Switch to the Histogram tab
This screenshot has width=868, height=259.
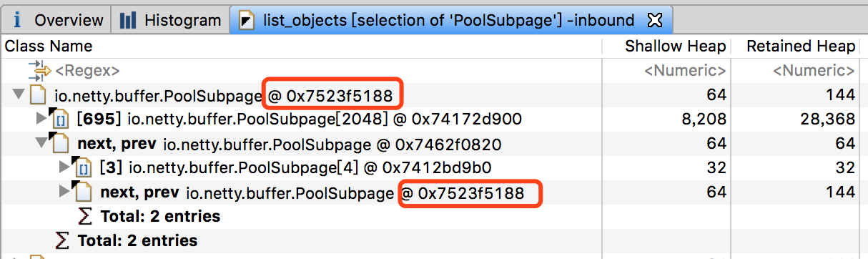pos(170,20)
